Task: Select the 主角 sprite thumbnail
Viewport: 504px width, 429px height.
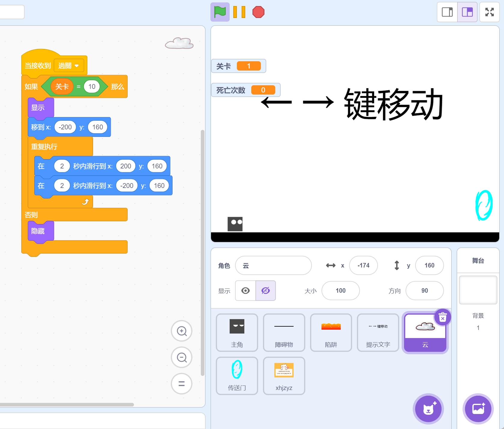Action: coord(237,332)
